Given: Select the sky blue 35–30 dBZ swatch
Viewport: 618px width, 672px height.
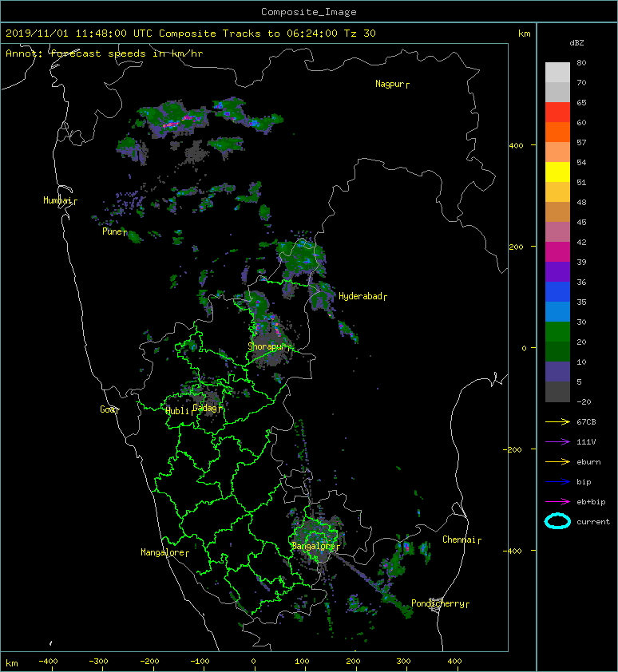Looking at the screenshot, I should tap(557, 311).
